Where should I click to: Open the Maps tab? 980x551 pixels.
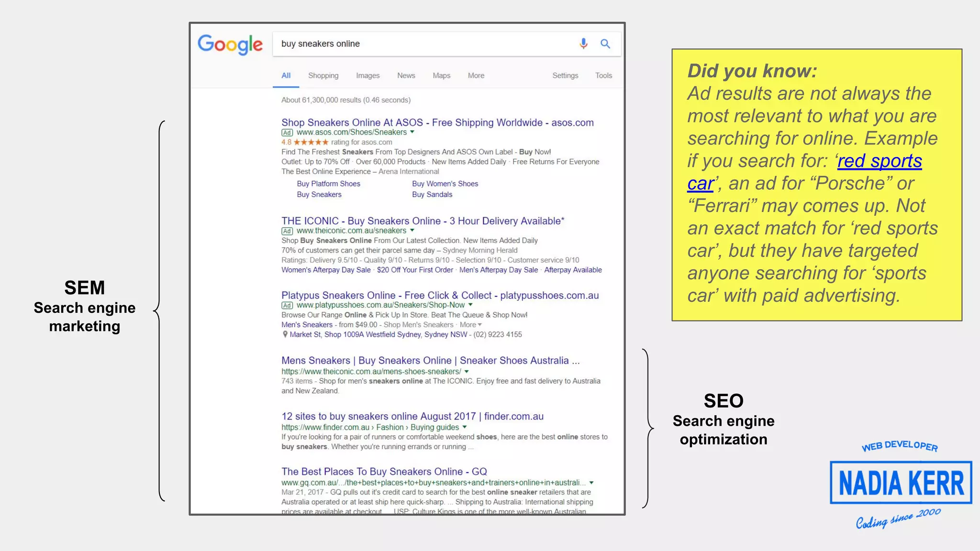tap(442, 76)
